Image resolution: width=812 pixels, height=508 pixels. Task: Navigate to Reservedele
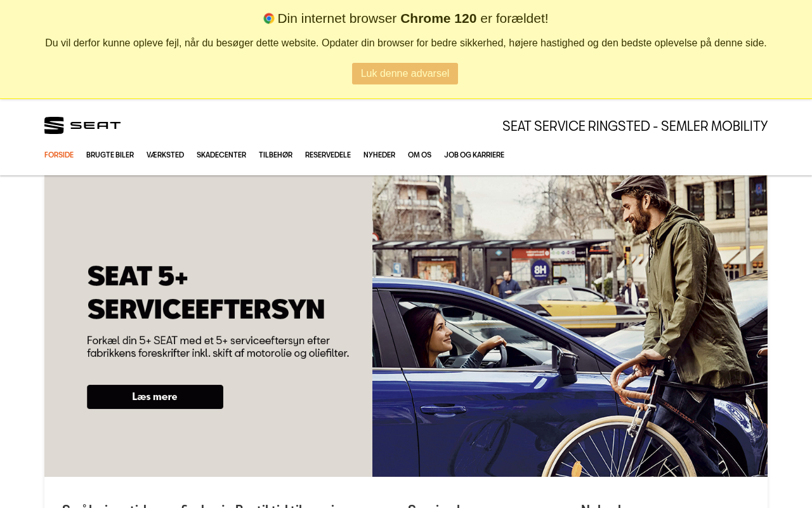click(328, 155)
